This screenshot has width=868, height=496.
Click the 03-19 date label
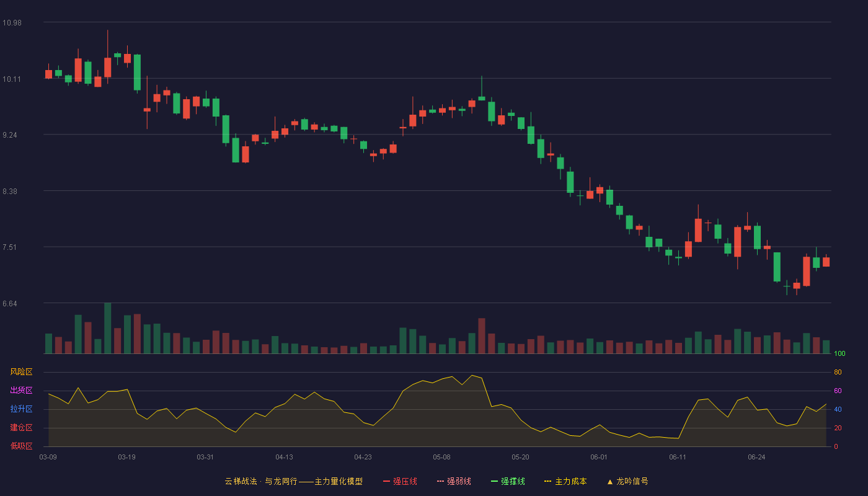127,457
